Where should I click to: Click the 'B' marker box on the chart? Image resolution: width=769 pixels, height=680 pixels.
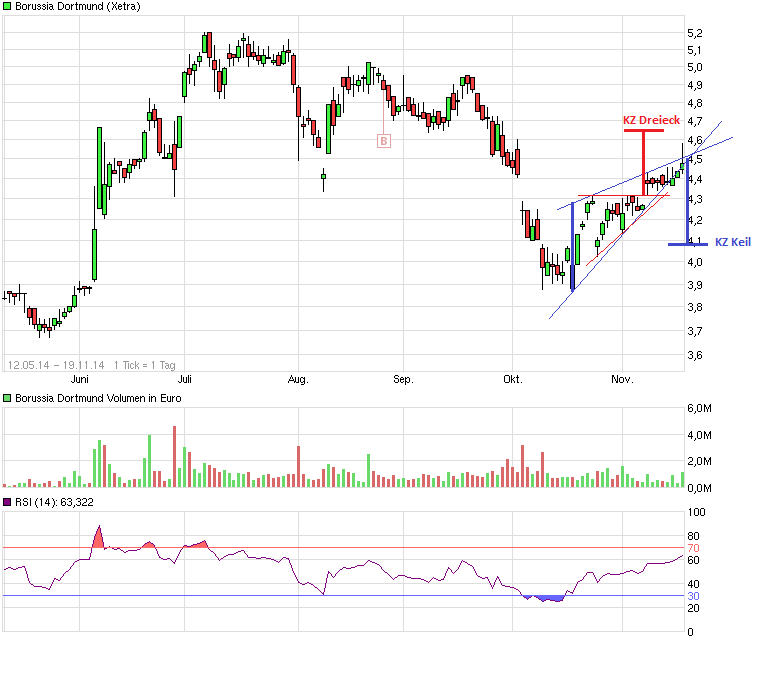[x=384, y=141]
